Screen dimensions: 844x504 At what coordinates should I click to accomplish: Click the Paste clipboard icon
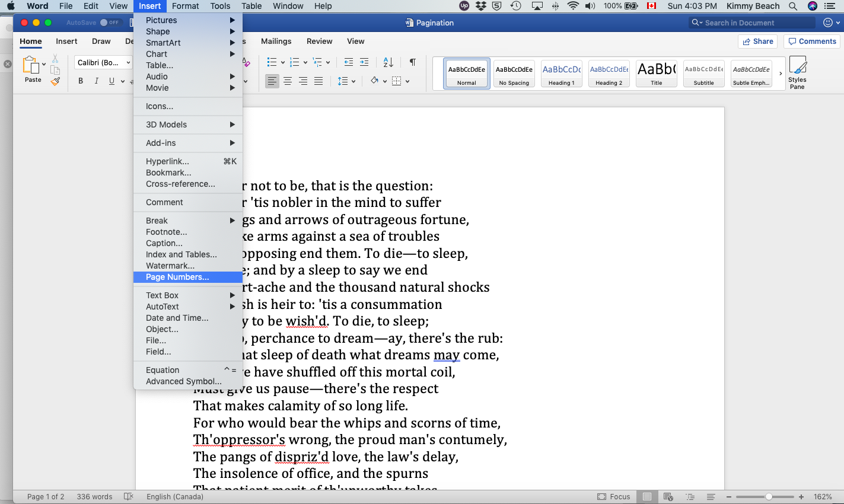click(x=30, y=65)
